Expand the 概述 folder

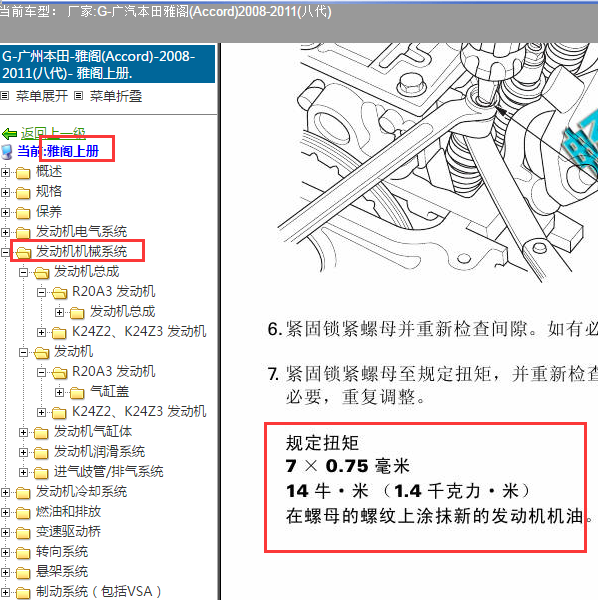coord(5,173)
